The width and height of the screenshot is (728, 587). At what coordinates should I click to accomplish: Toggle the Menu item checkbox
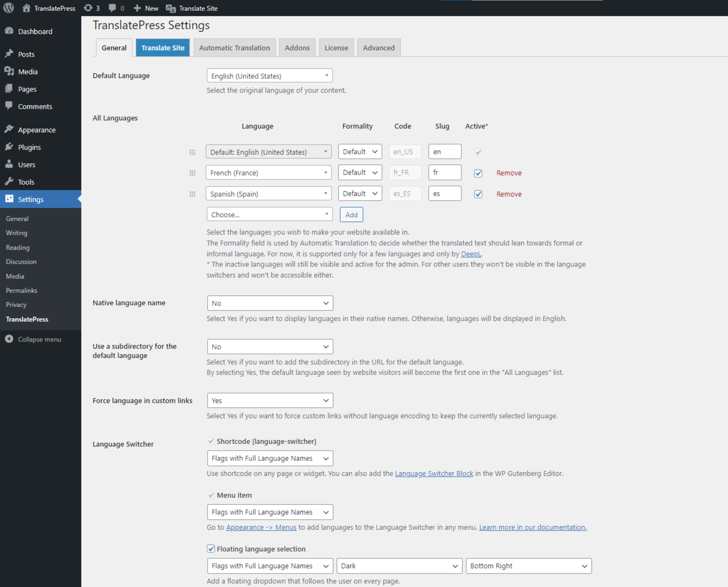click(x=211, y=495)
